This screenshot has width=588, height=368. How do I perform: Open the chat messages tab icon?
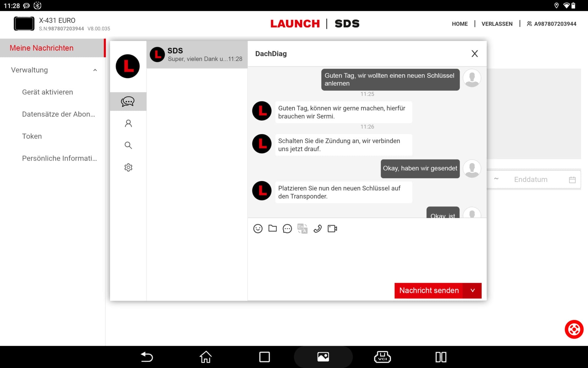[x=128, y=102]
